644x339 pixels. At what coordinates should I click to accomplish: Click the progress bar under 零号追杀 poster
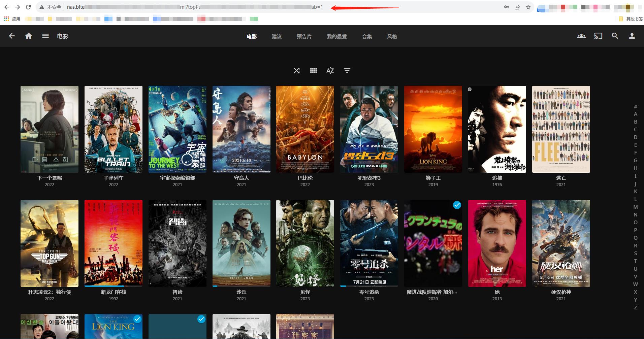[x=369, y=286]
